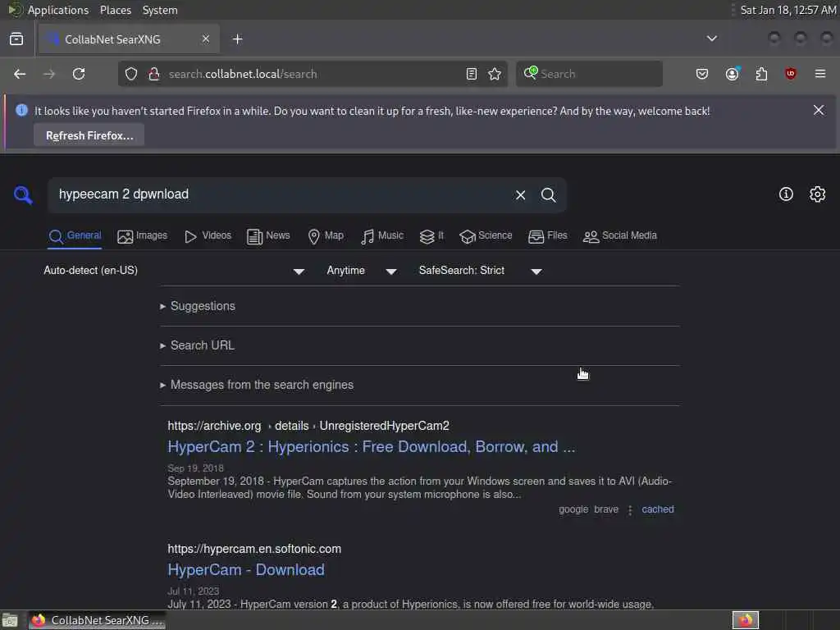
Task: Open the result options three-dot icon
Action: [x=630, y=510]
